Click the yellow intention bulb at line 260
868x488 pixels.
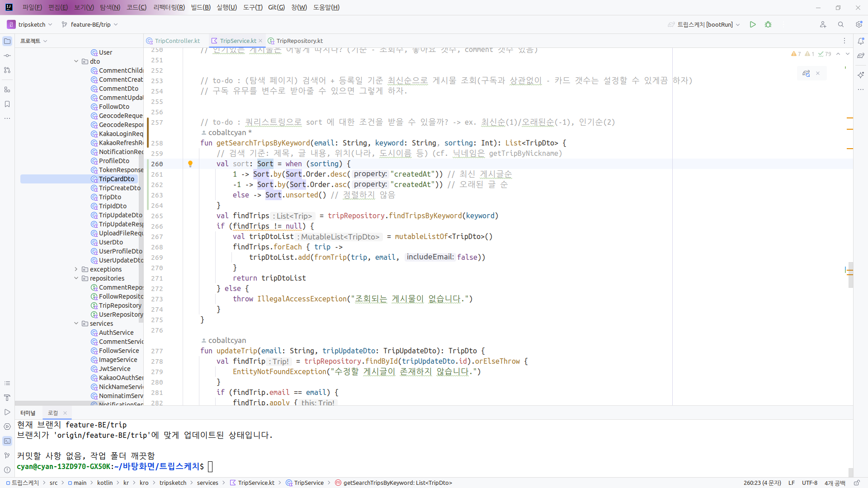190,164
